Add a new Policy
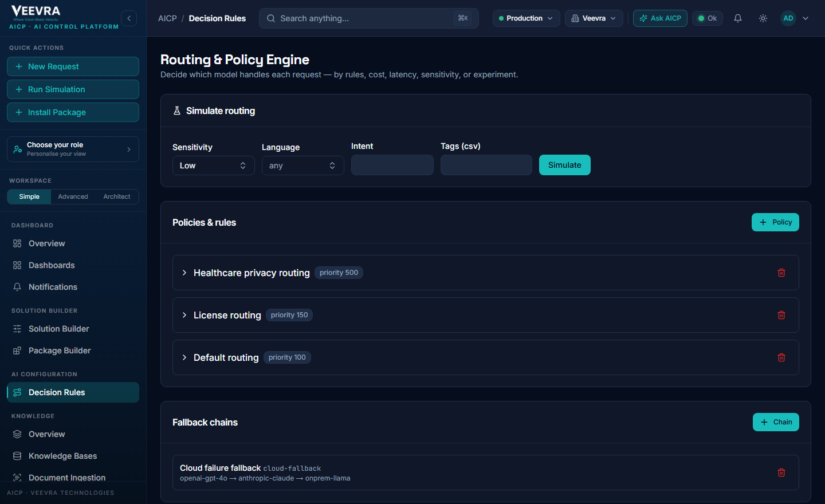 pyautogui.click(x=775, y=222)
